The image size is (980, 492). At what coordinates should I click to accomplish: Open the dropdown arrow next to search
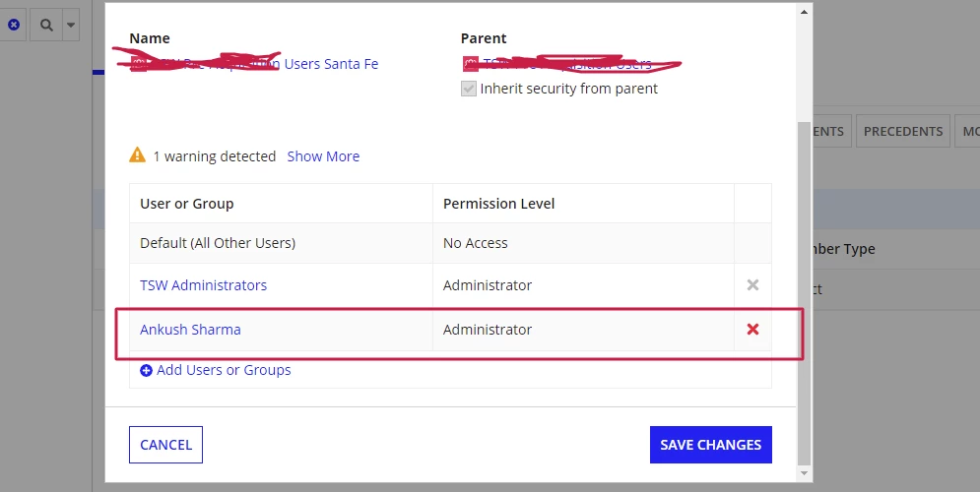[x=71, y=25]
